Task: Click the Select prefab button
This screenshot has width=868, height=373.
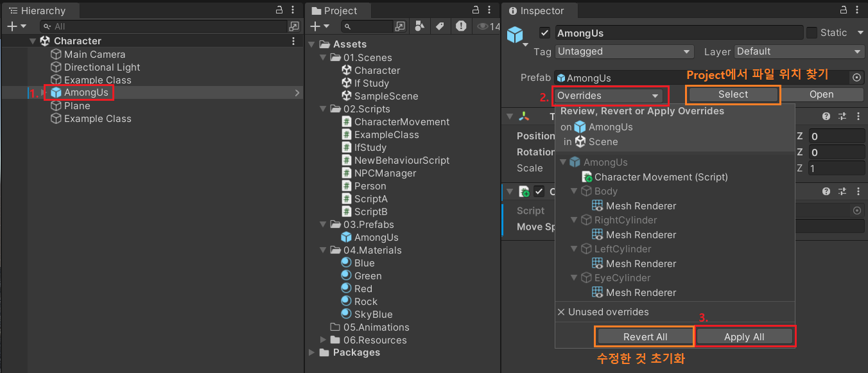Action: 733,94
